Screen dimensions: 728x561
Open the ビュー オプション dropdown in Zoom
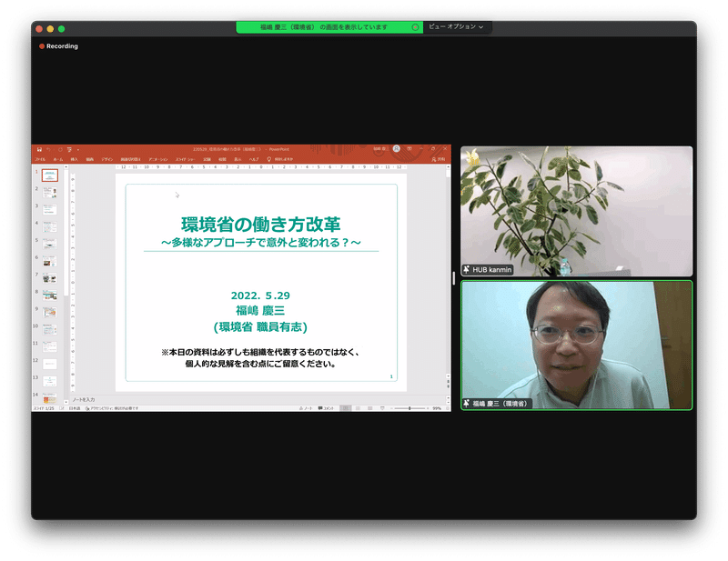(456, 27)
